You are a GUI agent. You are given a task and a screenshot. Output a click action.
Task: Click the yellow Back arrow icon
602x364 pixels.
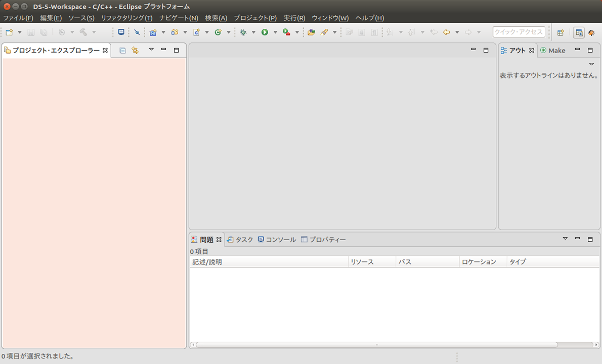(447, 32)
